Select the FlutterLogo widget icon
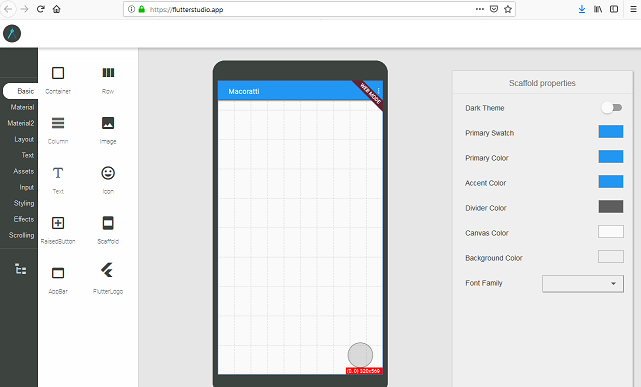This screenshot has height=387, width=641. (107, 270)
